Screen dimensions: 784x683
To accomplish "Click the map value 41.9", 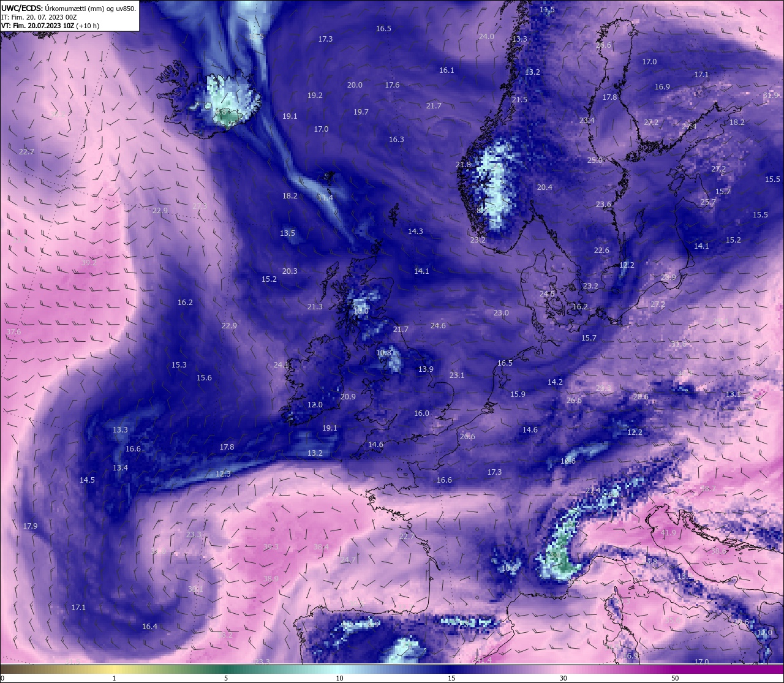I will 668,533.
